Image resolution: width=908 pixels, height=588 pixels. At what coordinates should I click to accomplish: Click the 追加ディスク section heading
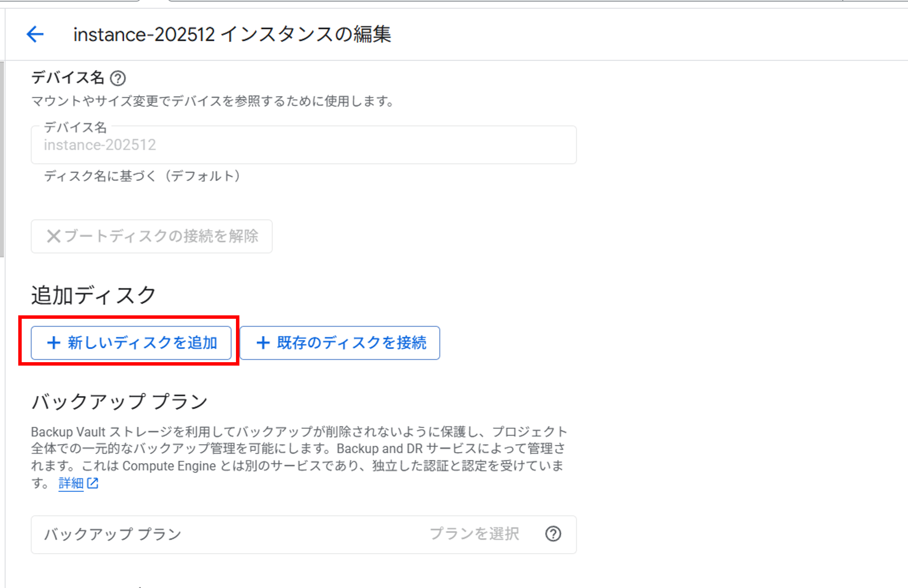pyautogui.click(x=93, y=295)
